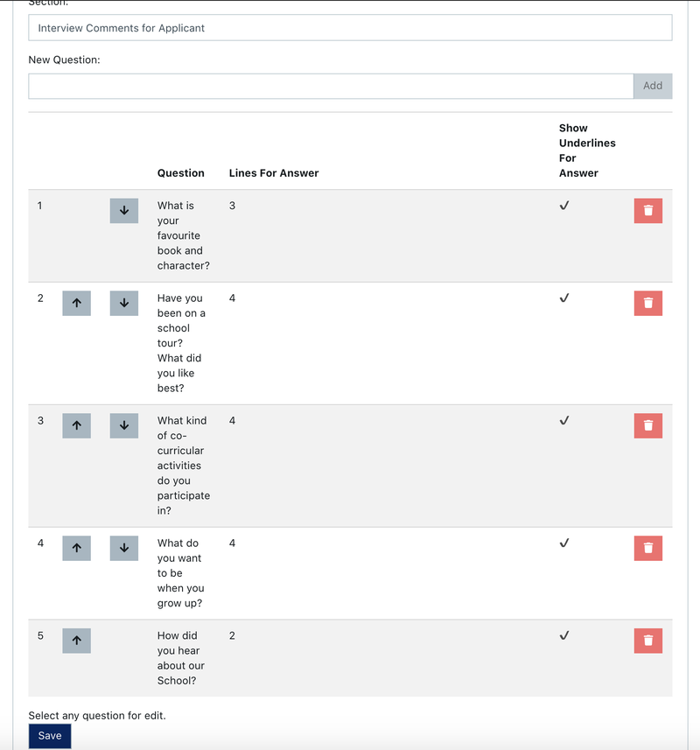Screen dimensions: 700x750
Task: Move question 1 down with arrow button
Action: click(x=123, y=211)
